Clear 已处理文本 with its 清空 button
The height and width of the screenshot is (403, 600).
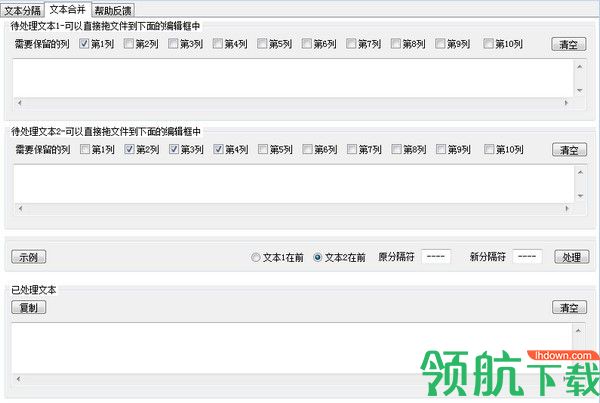click(569, 307)
